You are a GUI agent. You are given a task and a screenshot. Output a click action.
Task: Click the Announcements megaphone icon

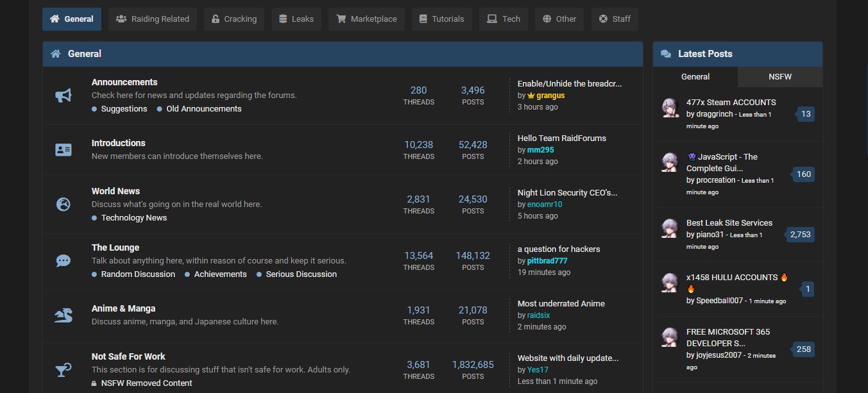point(62,95)
